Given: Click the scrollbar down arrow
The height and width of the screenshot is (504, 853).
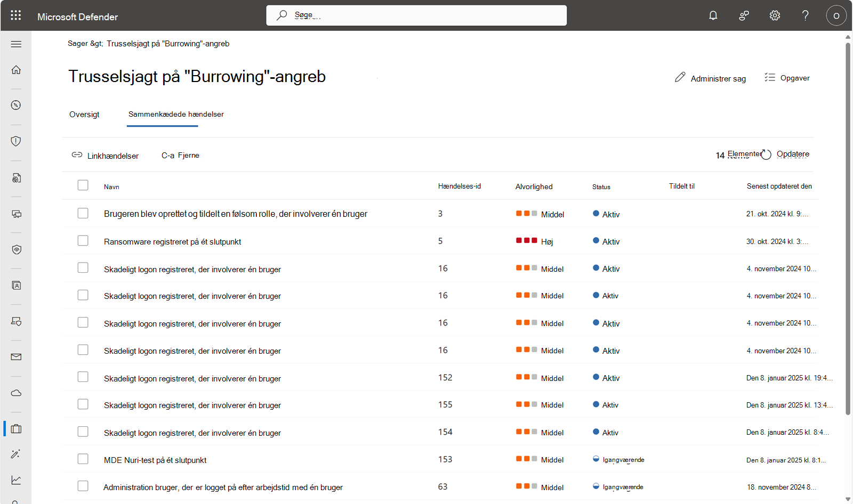Looking at the screenshot, I should [848, 499].
